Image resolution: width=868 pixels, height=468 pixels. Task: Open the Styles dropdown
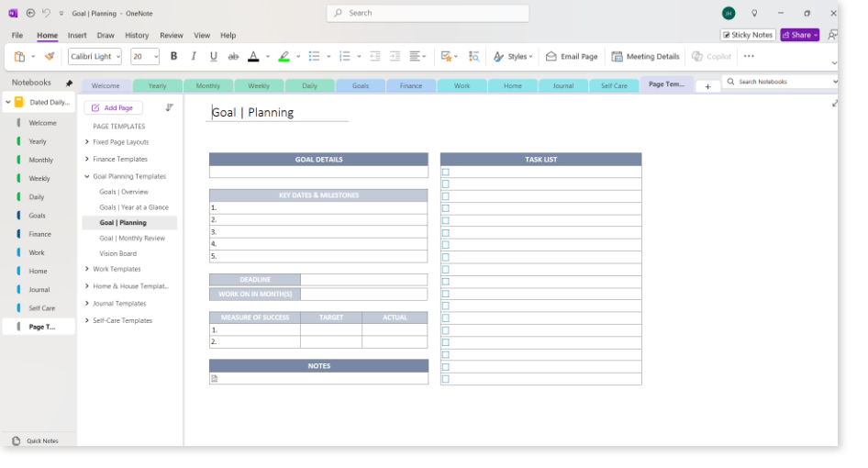pyautogui.click(x=513, y=56)
